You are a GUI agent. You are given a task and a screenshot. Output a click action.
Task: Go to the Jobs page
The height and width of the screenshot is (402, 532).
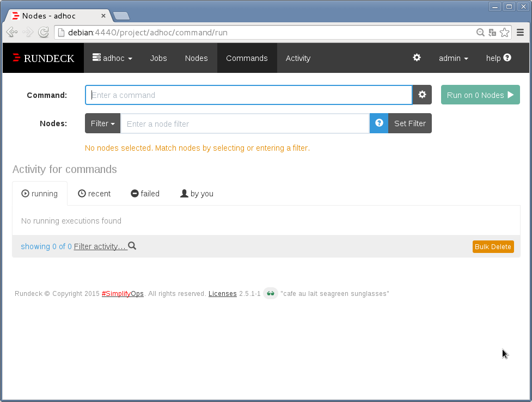[x=158, y=58]
